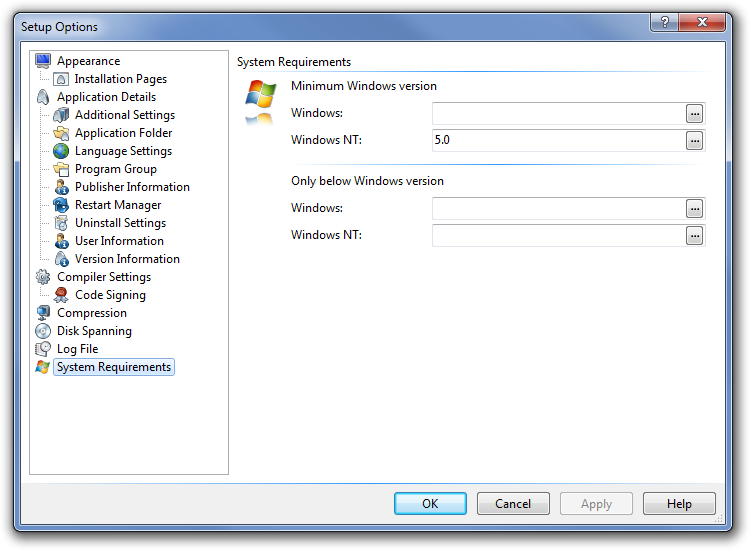Select Installation Pages in the tree
This screenshot has height=551, width=751.
pos(120,79)
